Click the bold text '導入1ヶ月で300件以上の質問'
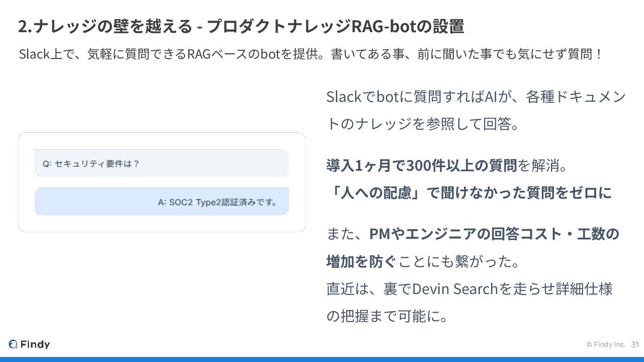Screen dimensions: 644x362 (x=422, y=166)
